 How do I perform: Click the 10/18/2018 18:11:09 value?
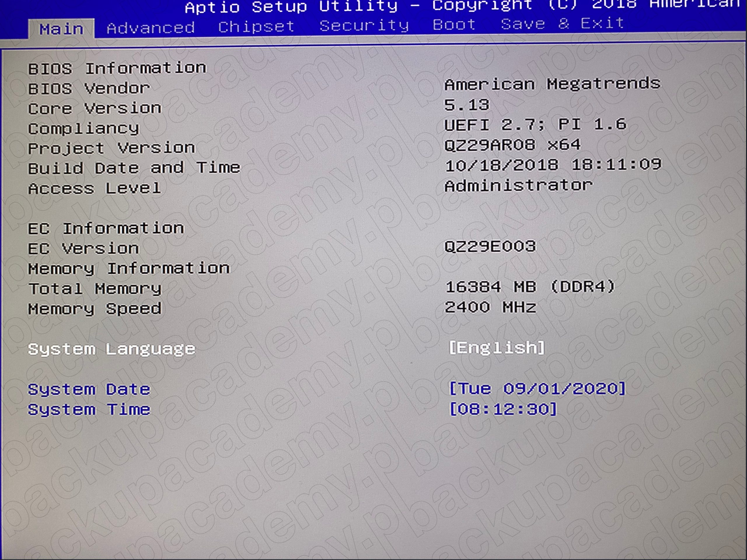pyautogui.click(x=553, y=165)
